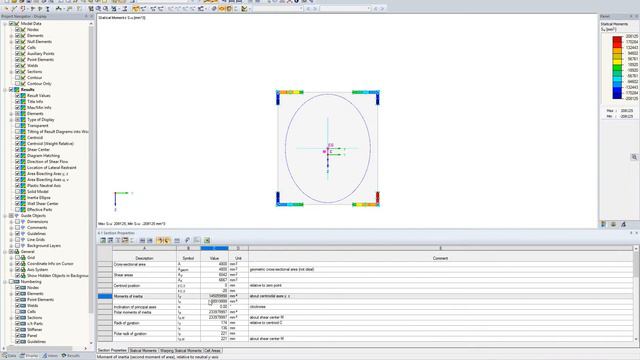Enable the Solid Model checkbox
Screen dimensions: 640x360
[18, 191]
